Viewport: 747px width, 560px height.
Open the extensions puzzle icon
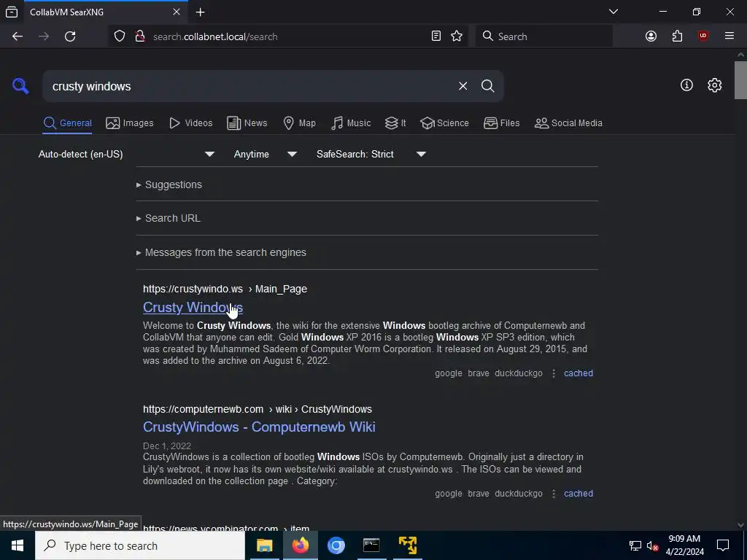pyautogui.click(x=677, y=36)
